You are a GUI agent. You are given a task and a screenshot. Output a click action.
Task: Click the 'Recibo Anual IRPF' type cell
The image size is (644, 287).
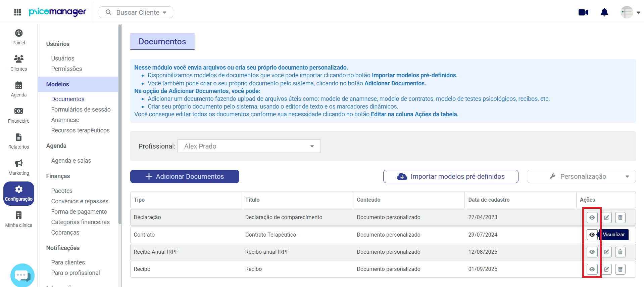click(156, 252)
